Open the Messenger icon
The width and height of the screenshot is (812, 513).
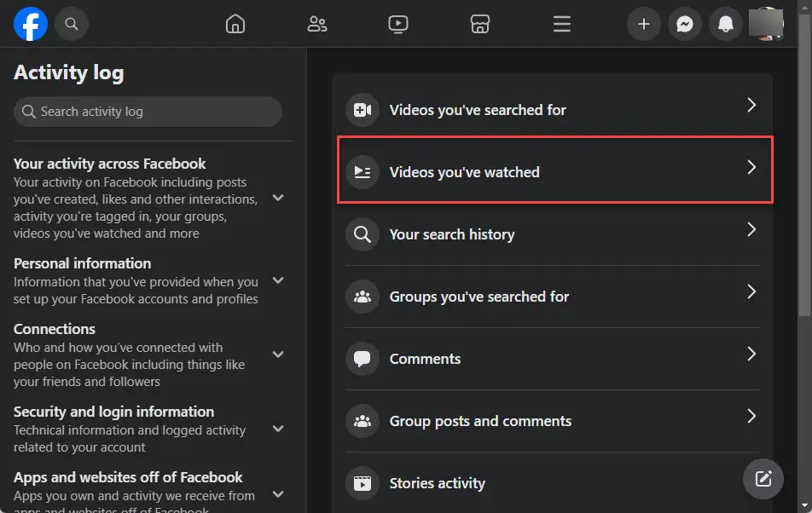coord(685,24)
